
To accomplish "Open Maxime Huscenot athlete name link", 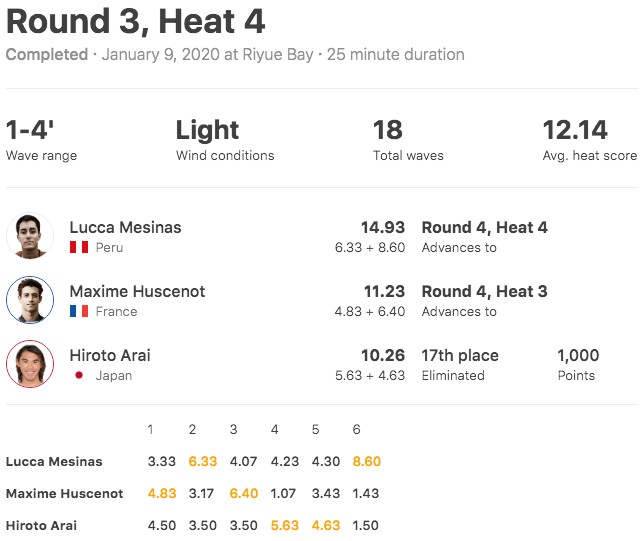I will click(x=137, y=291).
